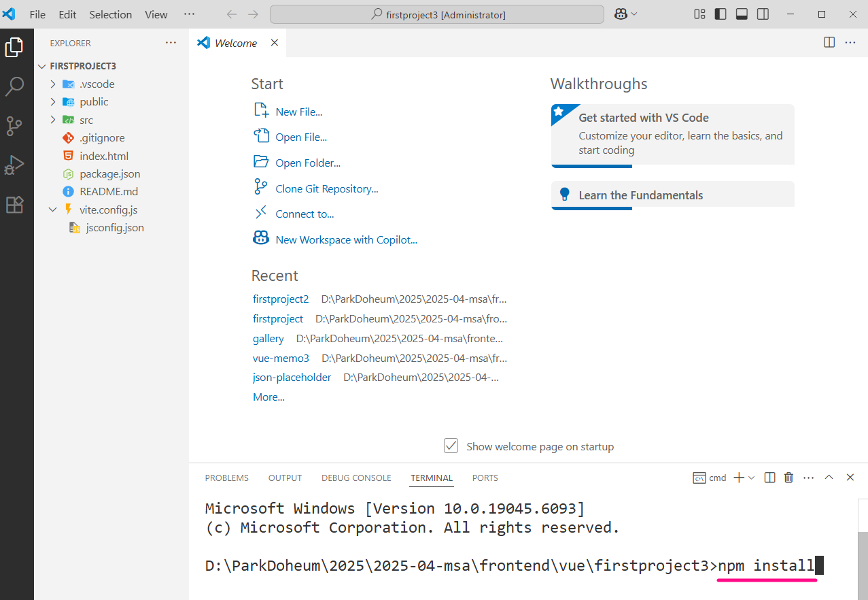The image size is (868, 600).
Task: Switch to the PROBLEMS tab
Action: pyautogui.click(x=227, y=478)
